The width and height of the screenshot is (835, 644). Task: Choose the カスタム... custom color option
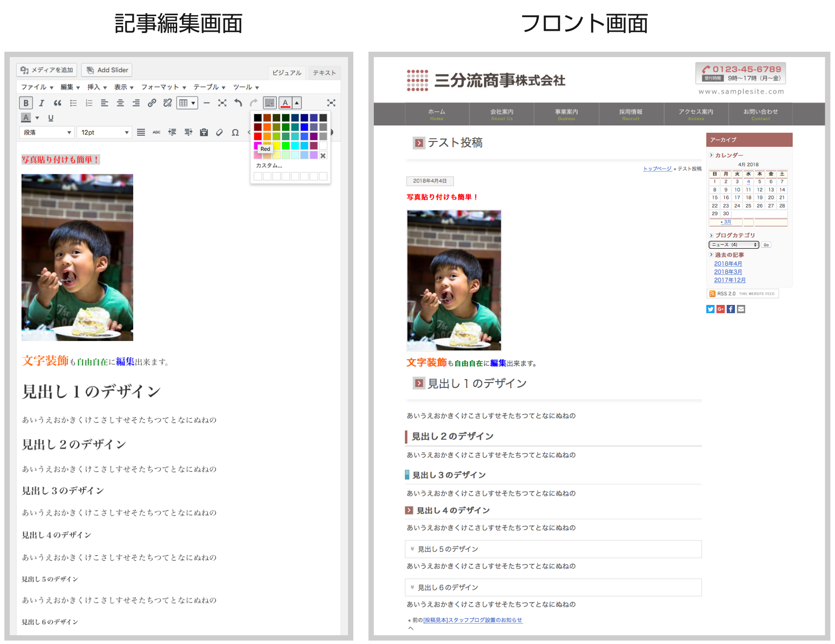coord(269,165)
